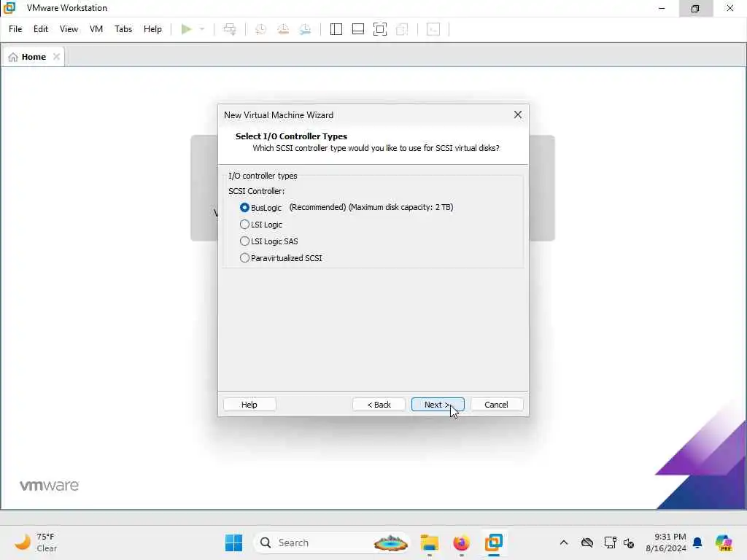This screenshot has width=747, height=560.
Task: Go back with the < Back button
Action: point(379,404)
